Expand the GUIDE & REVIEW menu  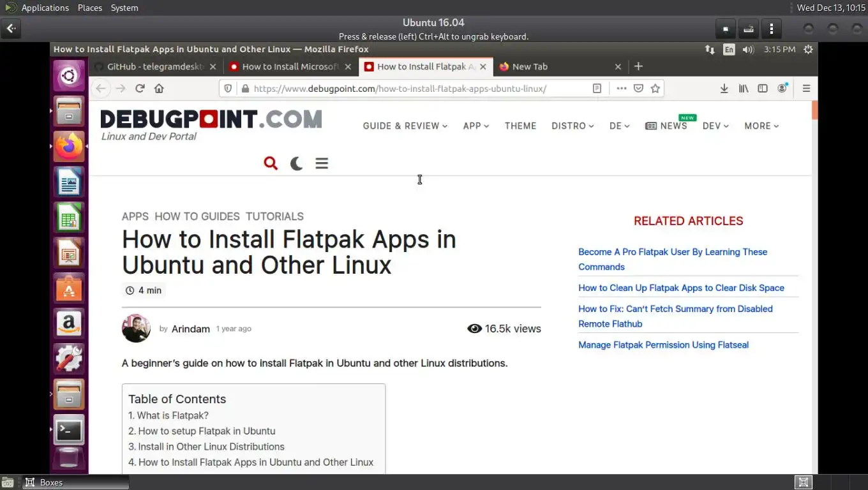(x=405, y=126)
